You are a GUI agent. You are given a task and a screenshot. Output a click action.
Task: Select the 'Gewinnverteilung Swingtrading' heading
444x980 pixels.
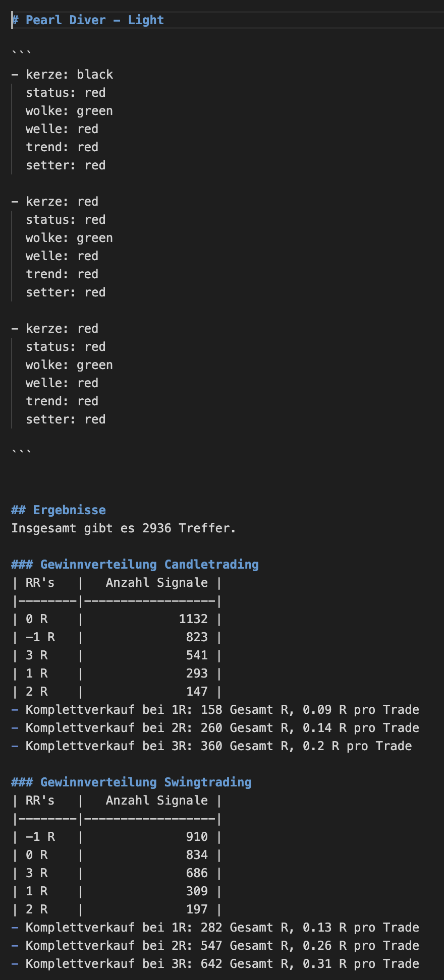pyautogui.click(x=145, y=782)
